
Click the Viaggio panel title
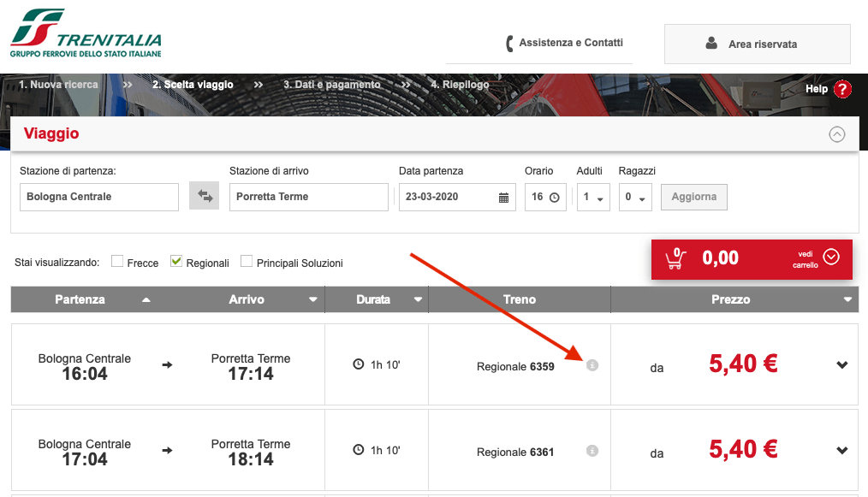point(51,133)
